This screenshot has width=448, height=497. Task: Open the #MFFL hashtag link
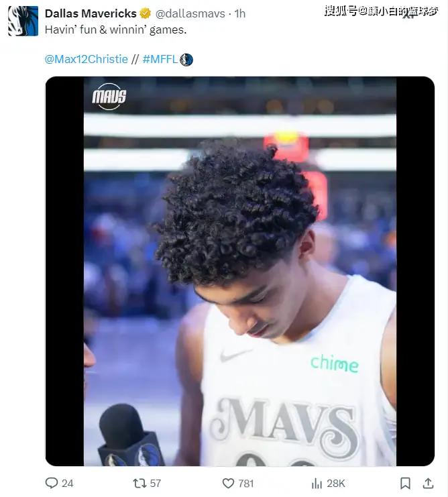tap(160, 59)
